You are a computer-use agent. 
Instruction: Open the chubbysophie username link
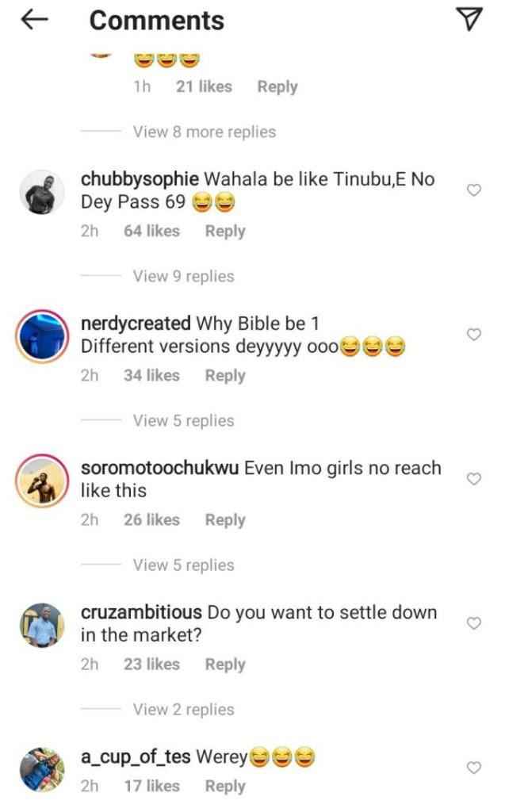(x=140, y=180)
